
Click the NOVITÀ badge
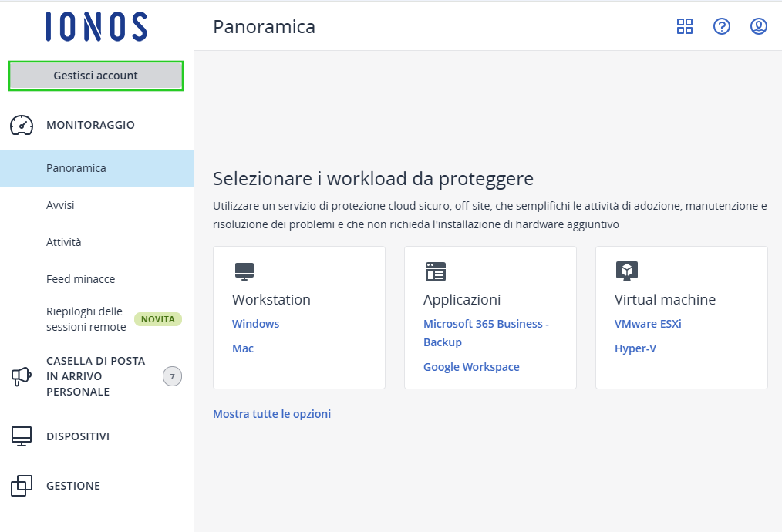(158, 319)
